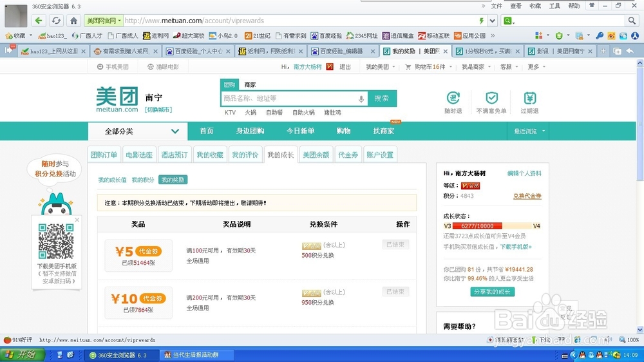Image resolution: width=644 pixels, height=362 pixels.
Task: Expand the 客服 dropdown
Action: coord(509,66)
